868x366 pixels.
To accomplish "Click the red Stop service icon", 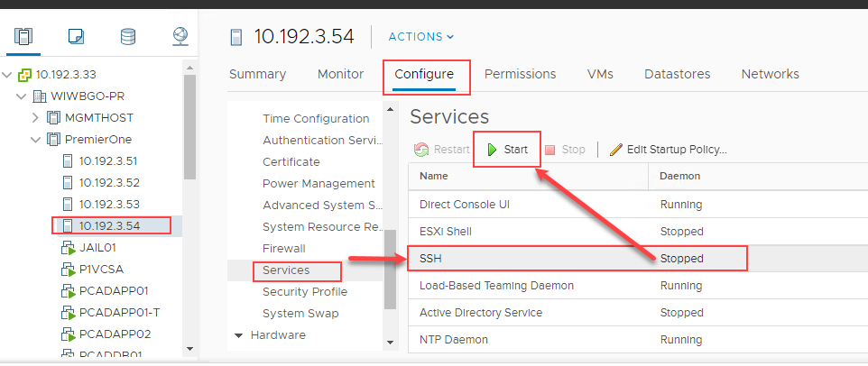I will coord(549,150).
